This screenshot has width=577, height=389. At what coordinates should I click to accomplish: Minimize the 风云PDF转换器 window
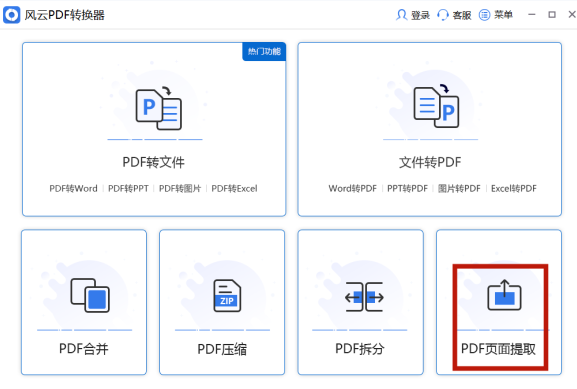click(532, 15)
